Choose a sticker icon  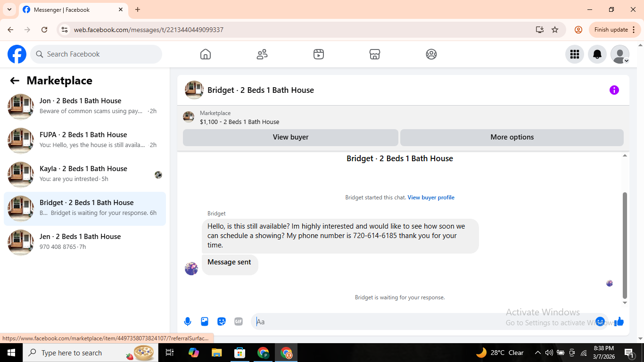tap(222, 321)
